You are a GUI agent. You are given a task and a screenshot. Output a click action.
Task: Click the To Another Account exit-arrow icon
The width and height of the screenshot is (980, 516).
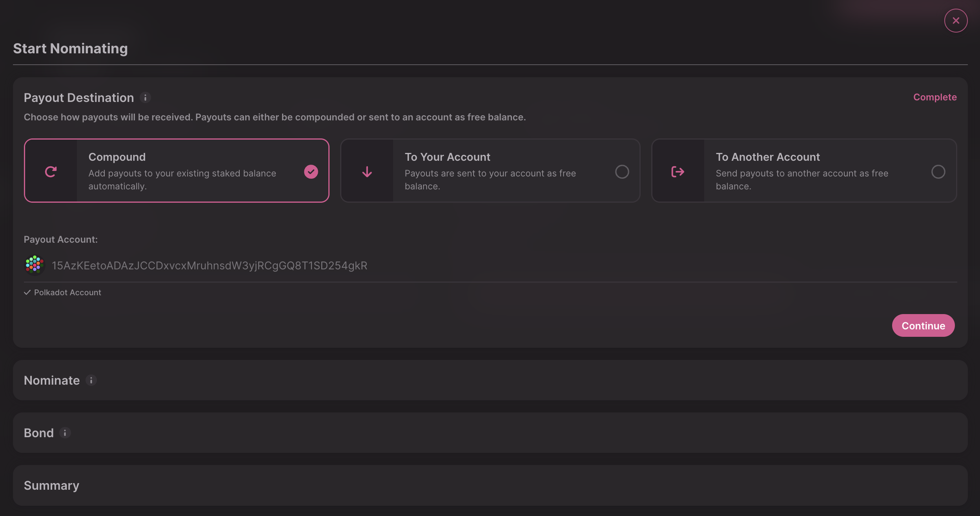pos(678,171)
